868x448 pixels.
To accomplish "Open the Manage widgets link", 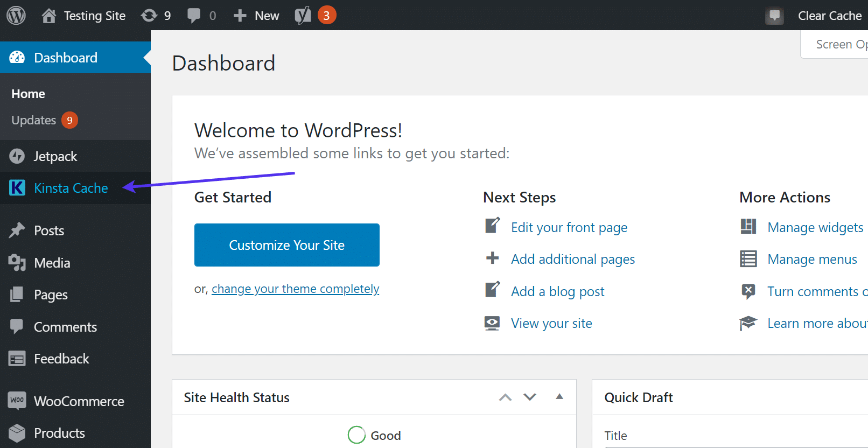I will pyautogui.click(x=815, y=227).
